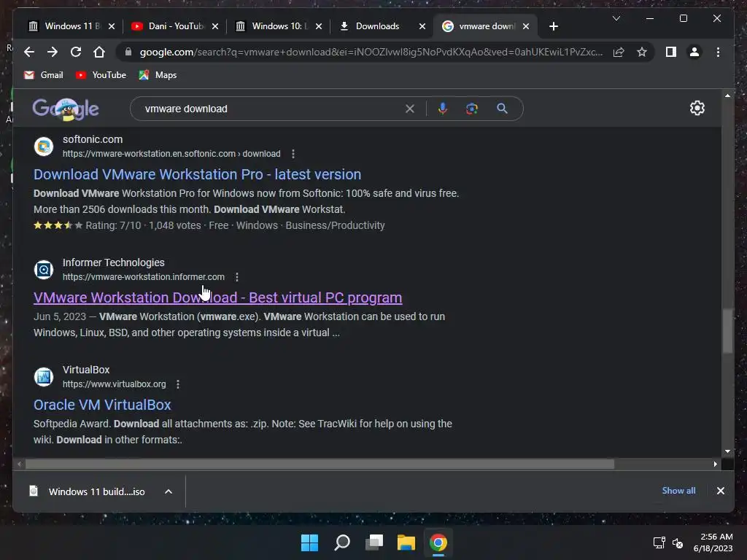Start search by voice microphone
This screenshot has width=747, height=560.
(x=443, y=109)
